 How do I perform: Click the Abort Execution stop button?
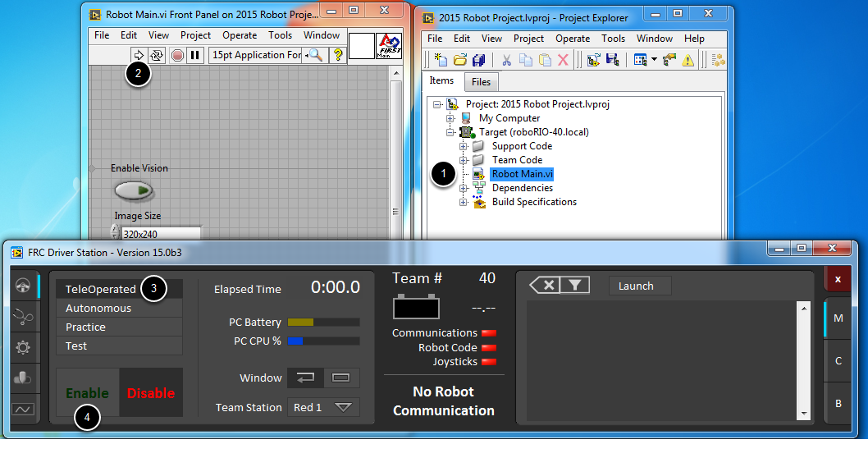(x=177, y=55)
